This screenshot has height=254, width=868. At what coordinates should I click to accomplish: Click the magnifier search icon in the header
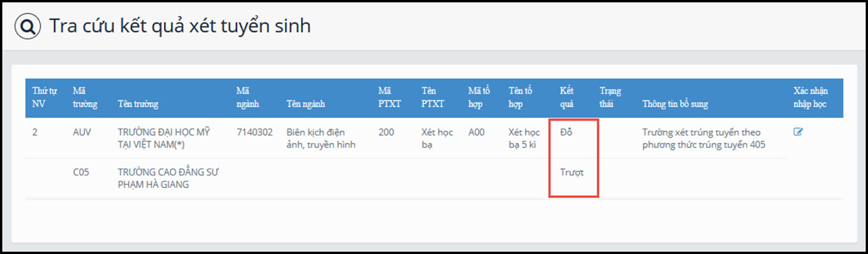pyautogui.click(x=28, y=27)
